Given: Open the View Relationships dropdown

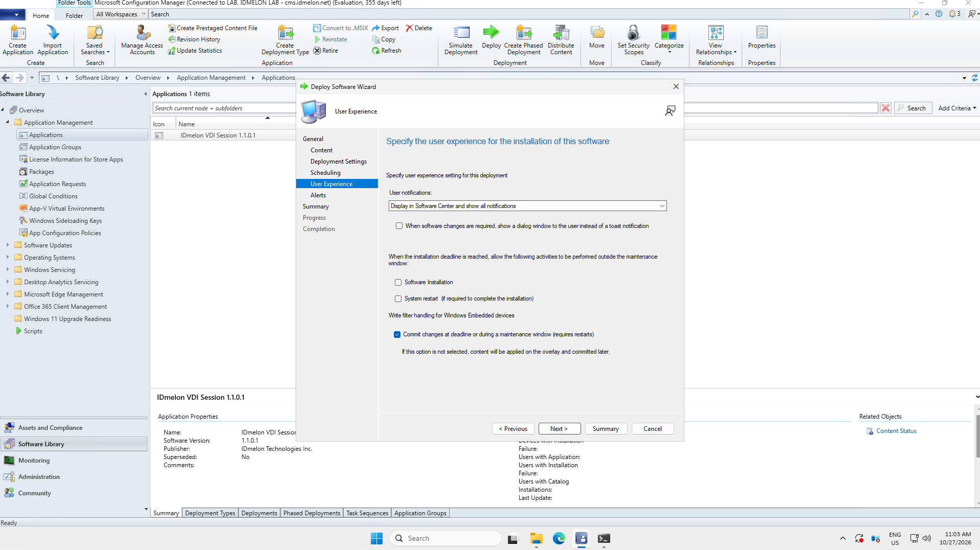Looking at the screenshot, I should pyautogui.click(x=716, y=49).
